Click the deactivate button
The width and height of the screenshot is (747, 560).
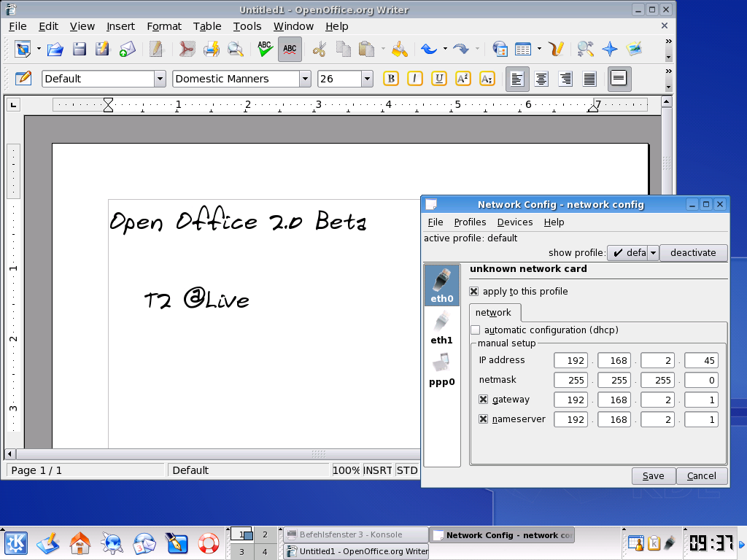click(x=693, y=253)
